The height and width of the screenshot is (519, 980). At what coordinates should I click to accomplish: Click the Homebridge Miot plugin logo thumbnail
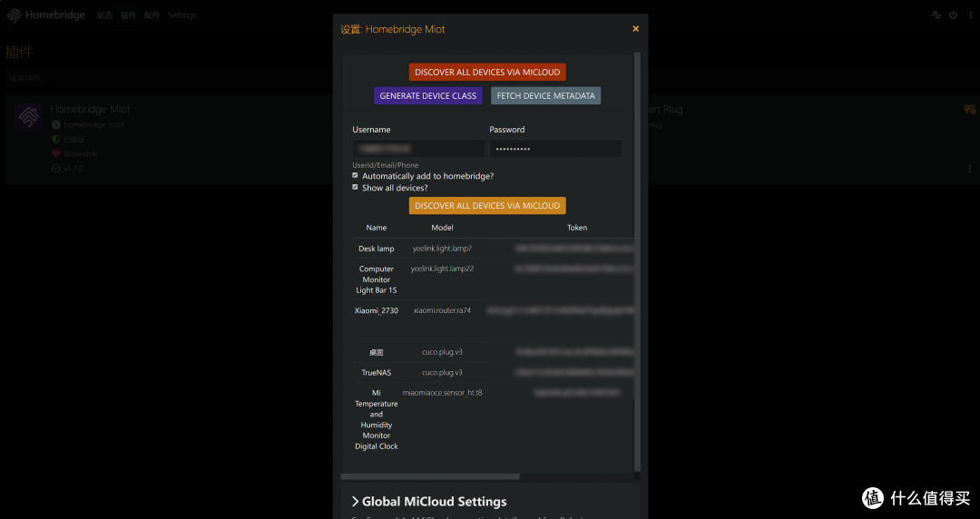point(29,117)
